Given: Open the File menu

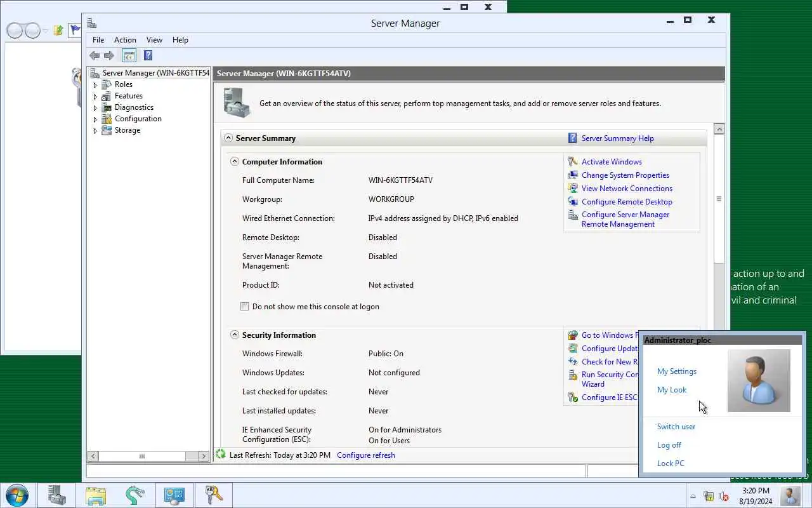Looking at the screenshot, I should point(98,40).
